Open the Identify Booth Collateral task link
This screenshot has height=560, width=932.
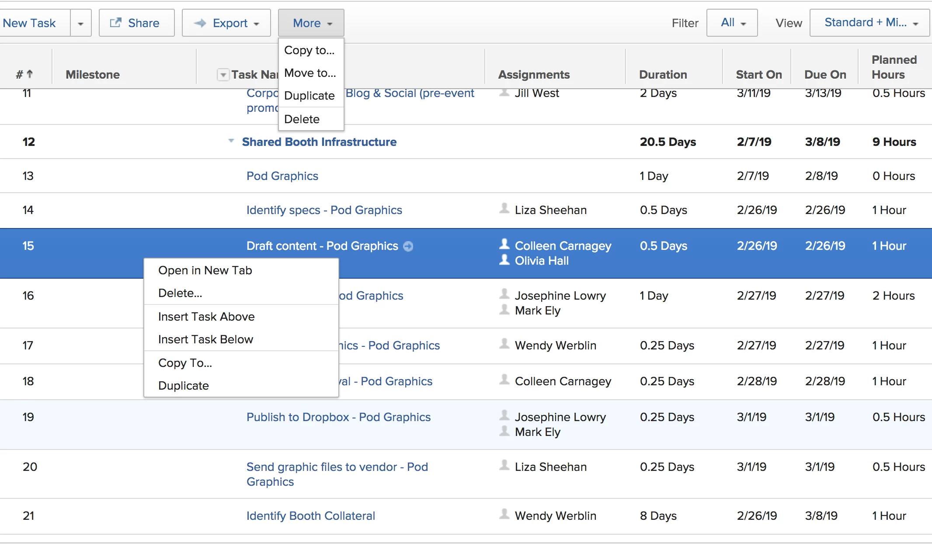point(310,516)
